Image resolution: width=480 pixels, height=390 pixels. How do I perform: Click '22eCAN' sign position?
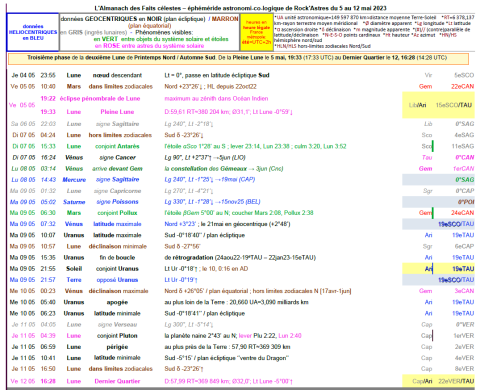pyautogui.click(x=462, y=87)
